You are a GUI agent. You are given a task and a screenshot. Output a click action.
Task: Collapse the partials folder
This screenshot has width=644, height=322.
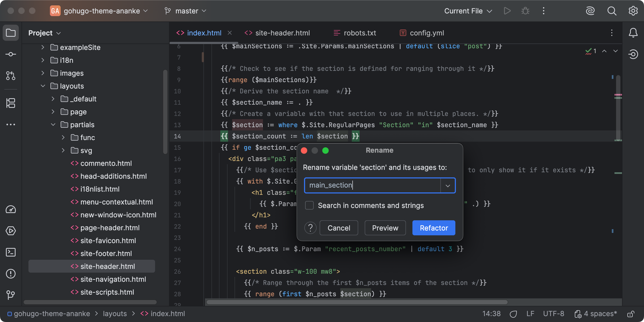[x=53, y=125]
